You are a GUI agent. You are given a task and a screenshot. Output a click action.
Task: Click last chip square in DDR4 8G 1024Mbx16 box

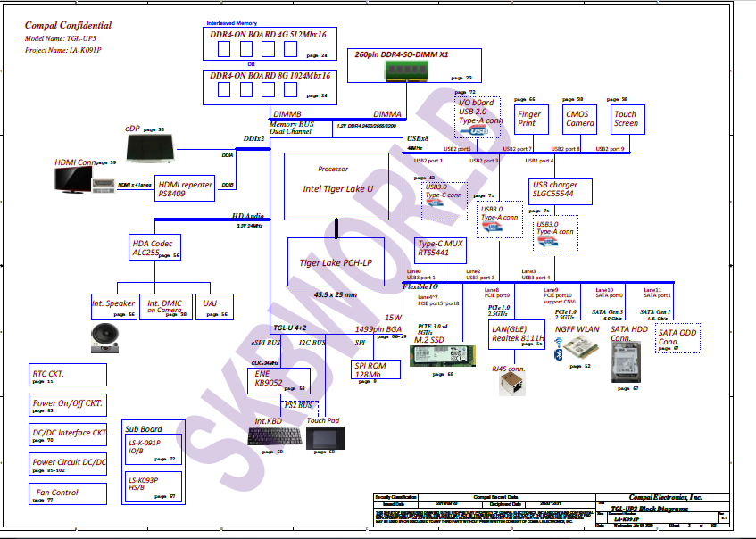click(x=290, y=89)
